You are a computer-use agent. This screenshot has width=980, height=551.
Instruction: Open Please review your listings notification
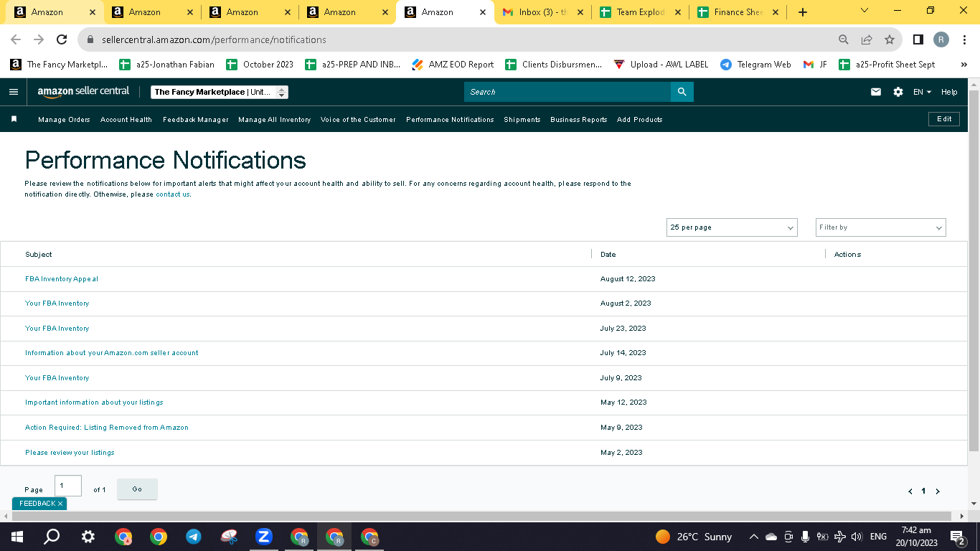(70, 453)
